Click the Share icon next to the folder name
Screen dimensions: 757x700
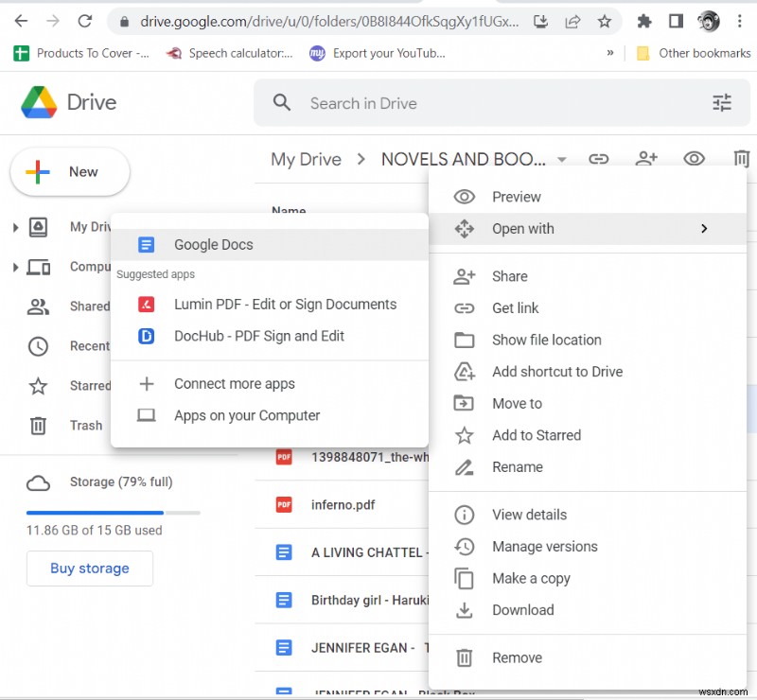click(646, 159)
